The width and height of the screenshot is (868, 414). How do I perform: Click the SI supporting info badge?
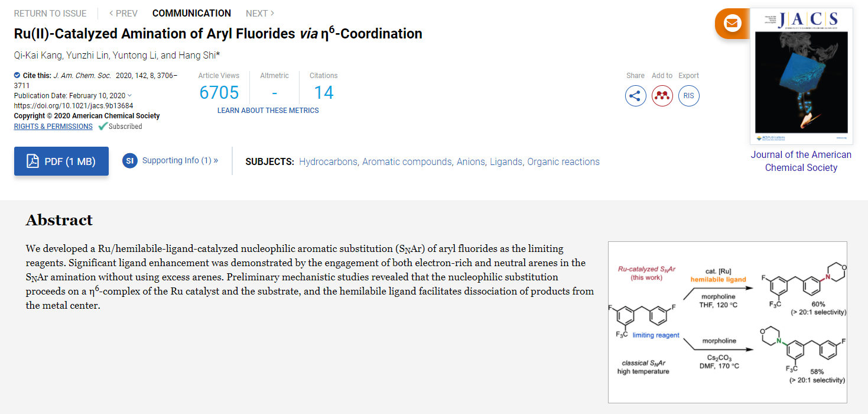(x=130, y=161)
